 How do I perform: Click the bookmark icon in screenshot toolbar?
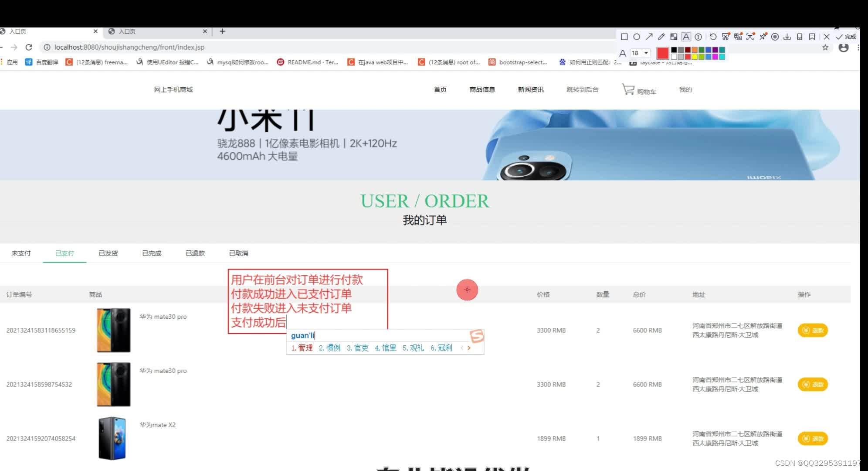(812, 37)
